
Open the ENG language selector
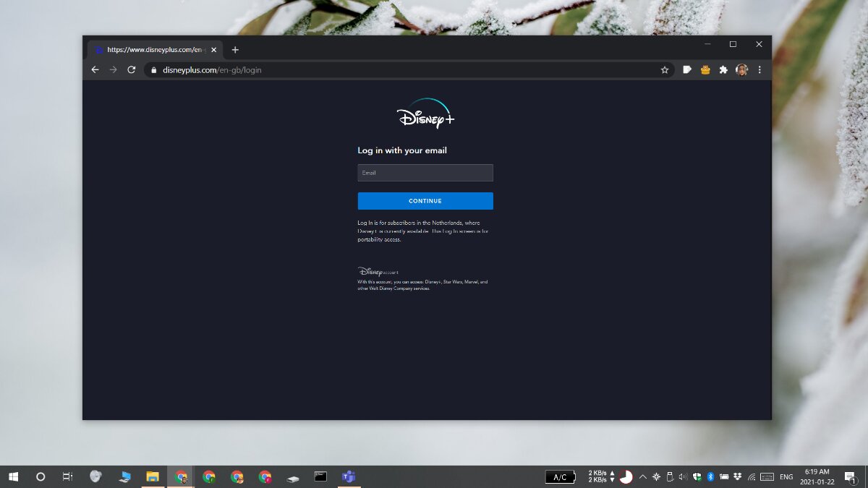(786, 477)
